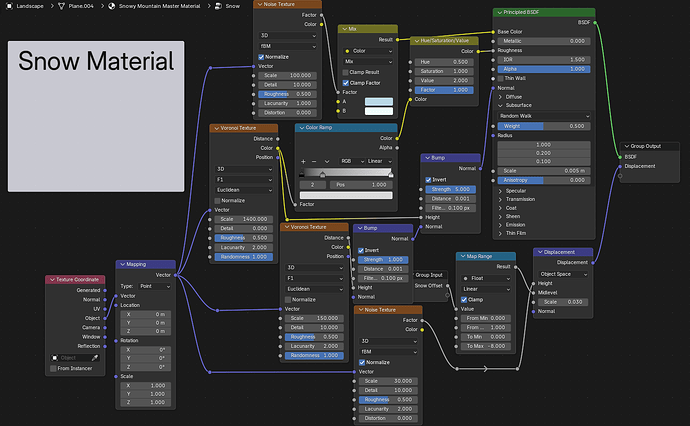Click the Group Output node header
This screenshot has height=426, width=690.
click(x=650, y=146)
